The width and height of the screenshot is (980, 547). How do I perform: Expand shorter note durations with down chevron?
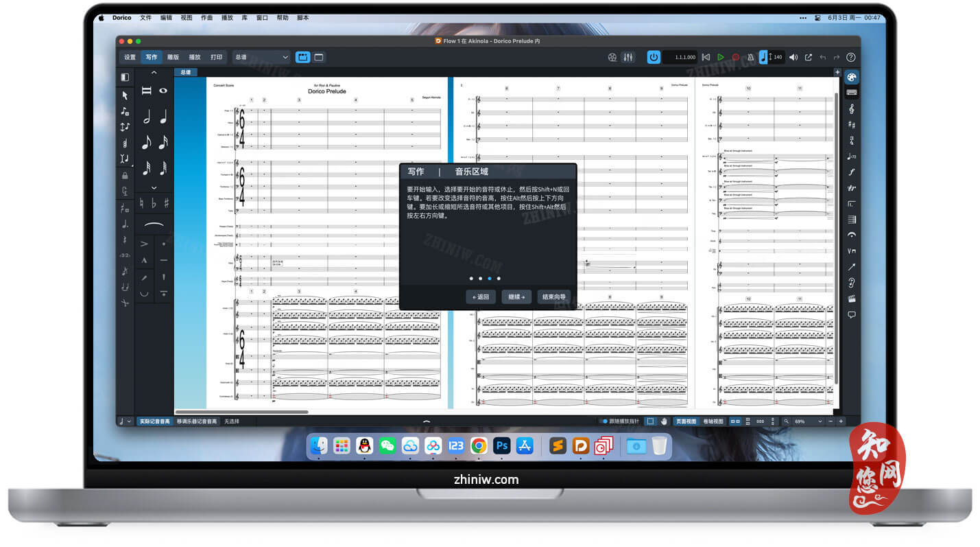154,187
